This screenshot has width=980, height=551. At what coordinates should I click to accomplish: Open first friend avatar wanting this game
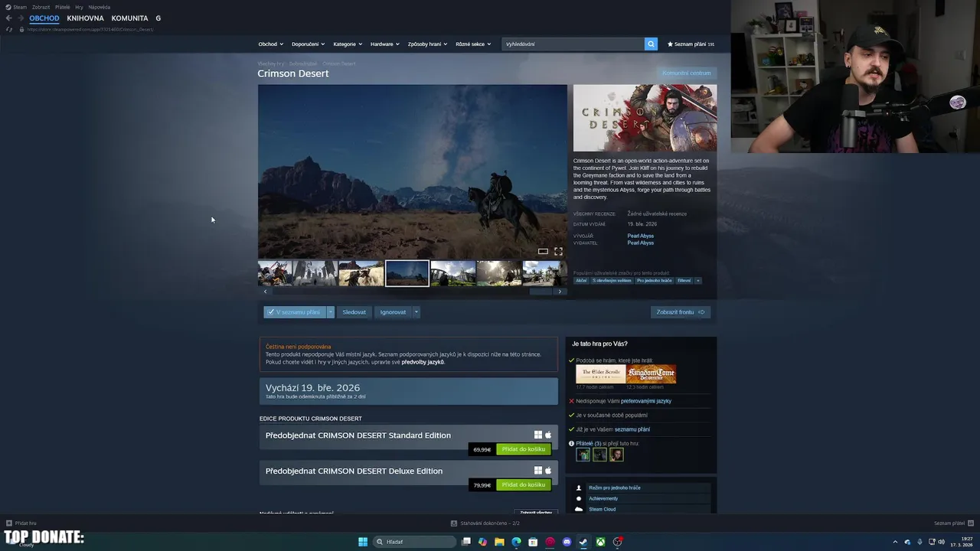tap(583, 455)
